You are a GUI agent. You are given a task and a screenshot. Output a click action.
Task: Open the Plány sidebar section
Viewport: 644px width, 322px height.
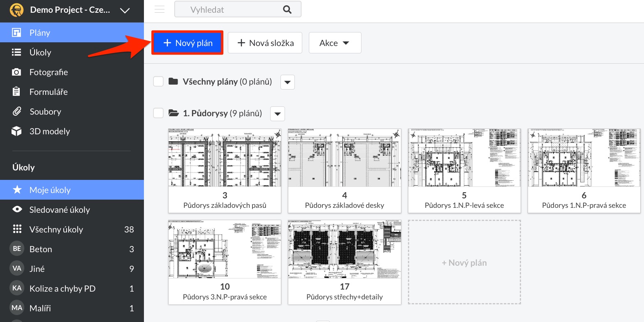point(72,32)
